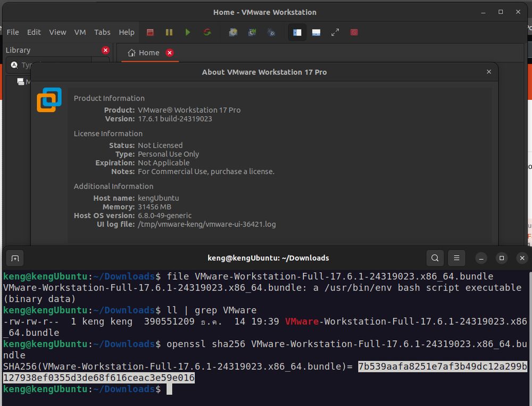This screenshot has height=406, width=532.
Task: Toggle the thumbnail bar view icon
Action: coord(316,32)
